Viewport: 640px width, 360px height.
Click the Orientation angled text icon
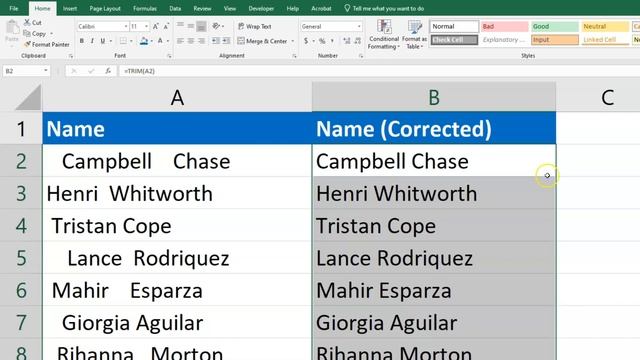(216, 26)
